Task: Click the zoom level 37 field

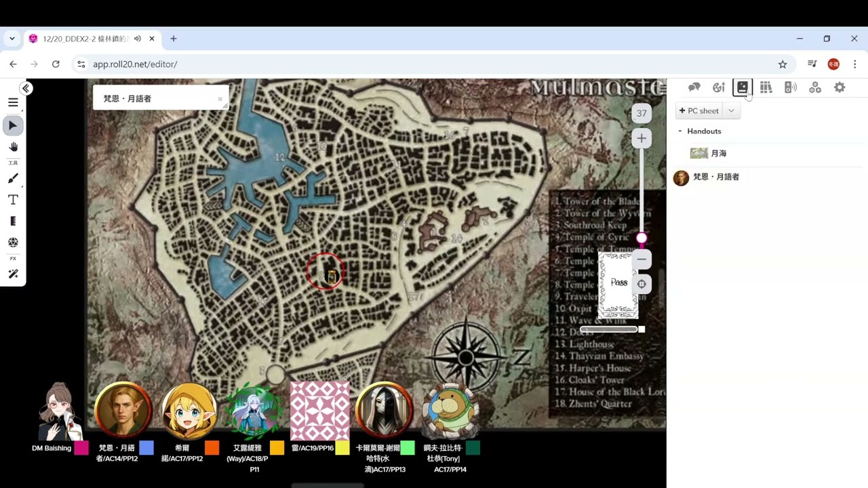Action: [642, 113]
